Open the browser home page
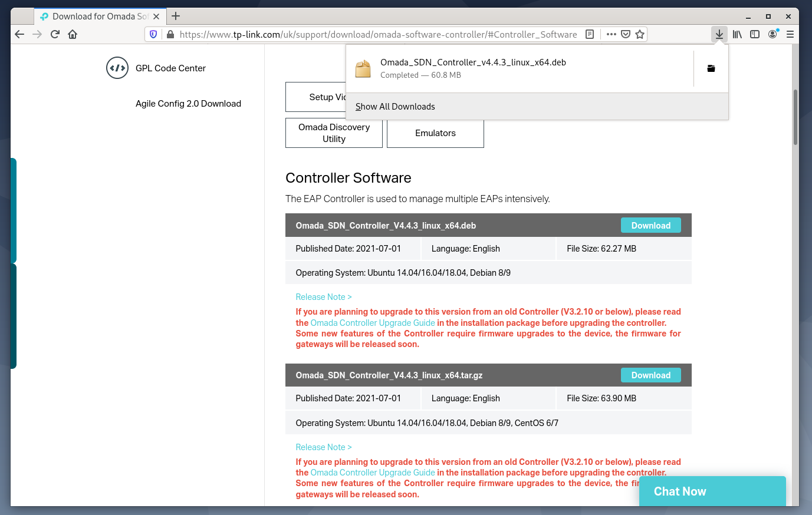This screenshot has height=515, width=812. (73, 34)
